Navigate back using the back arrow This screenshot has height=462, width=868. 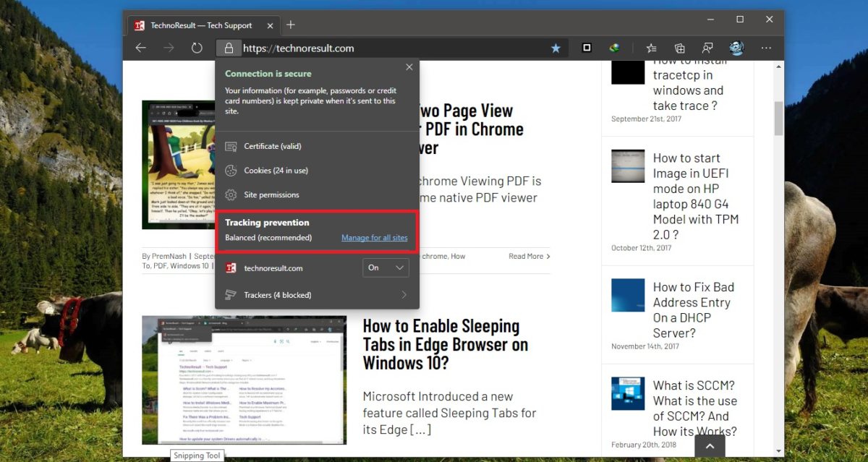pos(140,48)
